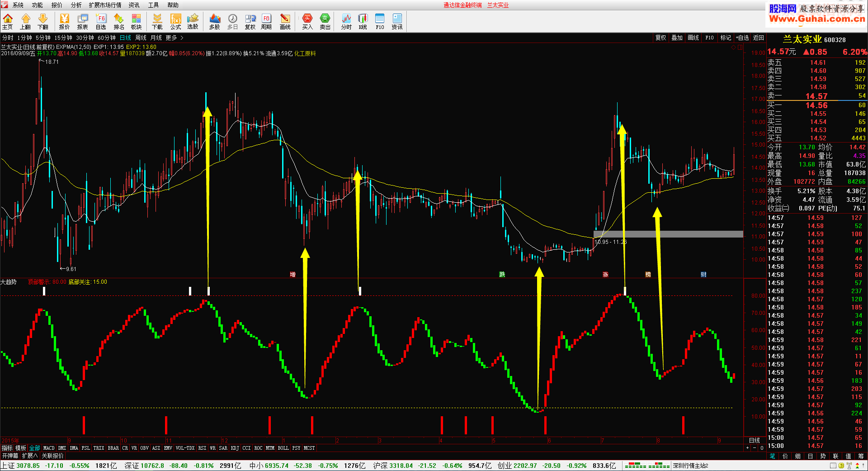Select the 模板 template tab
The width and height of the screenshot is (868, 471).
tap(21, 448)
